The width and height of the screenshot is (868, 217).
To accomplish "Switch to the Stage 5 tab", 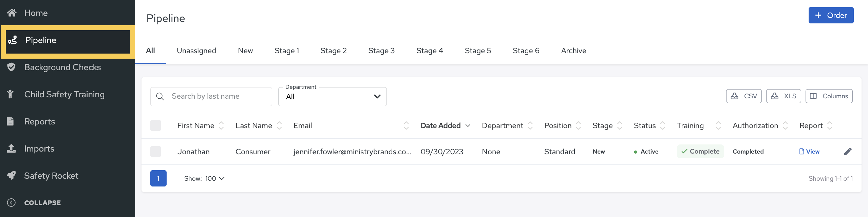I will click(478, 51).
